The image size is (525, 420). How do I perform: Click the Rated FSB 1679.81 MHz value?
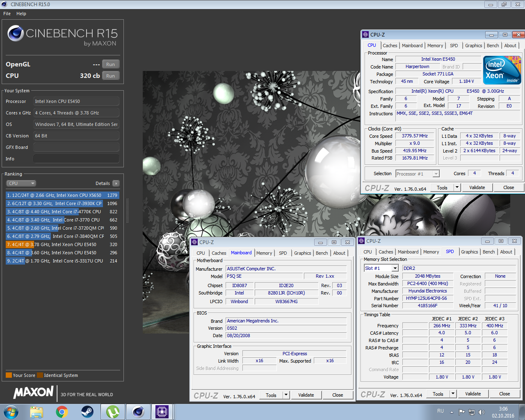pyautogui.click(x=415, y=158)
